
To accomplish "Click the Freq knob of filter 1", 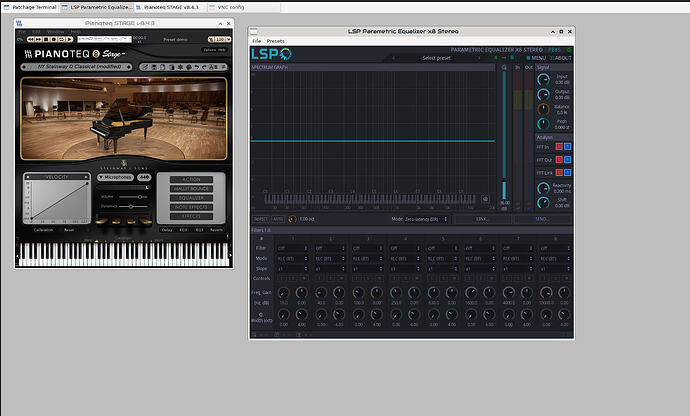I will pyautogui.click(x=284, y=292).
